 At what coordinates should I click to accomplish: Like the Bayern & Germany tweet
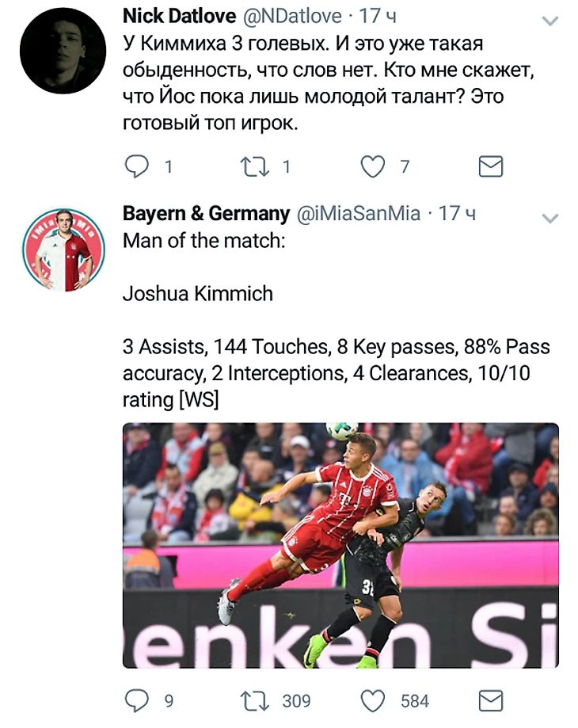pos(373,700)
